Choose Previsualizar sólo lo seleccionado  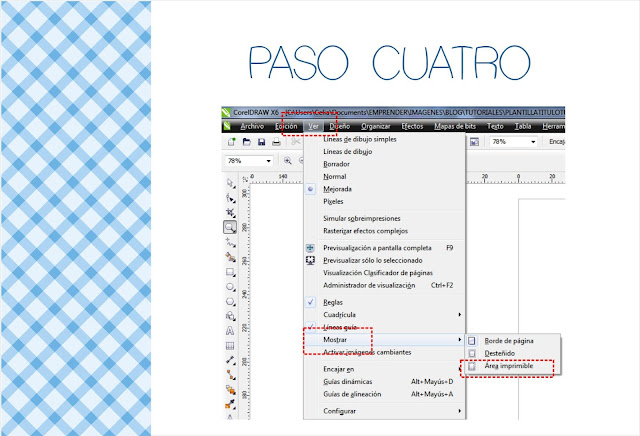click(x=373, y=260)
